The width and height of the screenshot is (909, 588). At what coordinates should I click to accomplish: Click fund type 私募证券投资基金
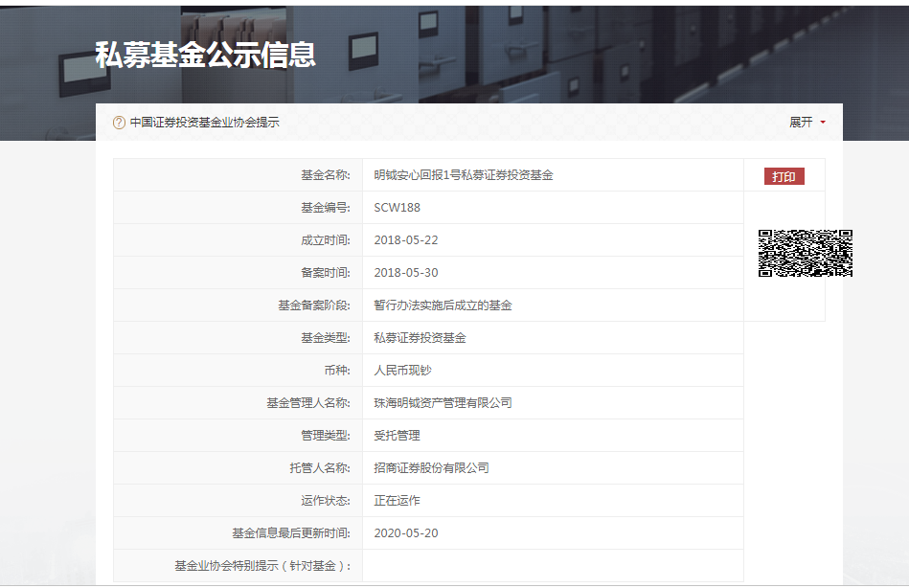coord(420,337)
